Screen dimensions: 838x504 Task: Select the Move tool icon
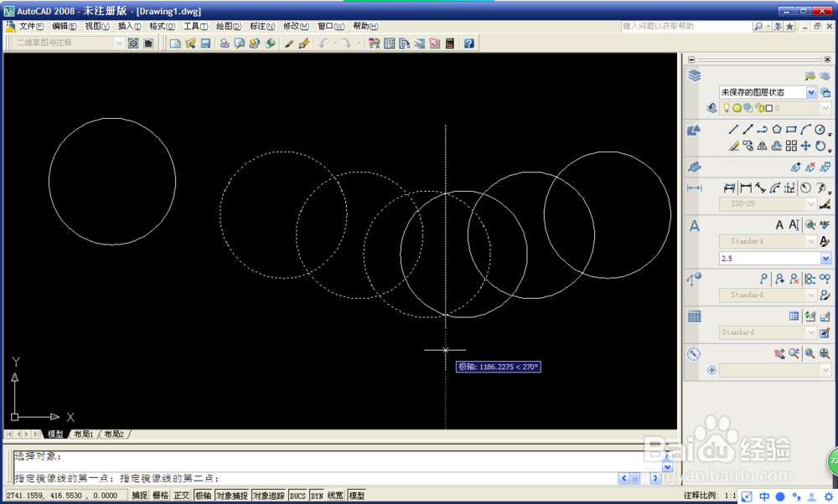coord(805,145)
